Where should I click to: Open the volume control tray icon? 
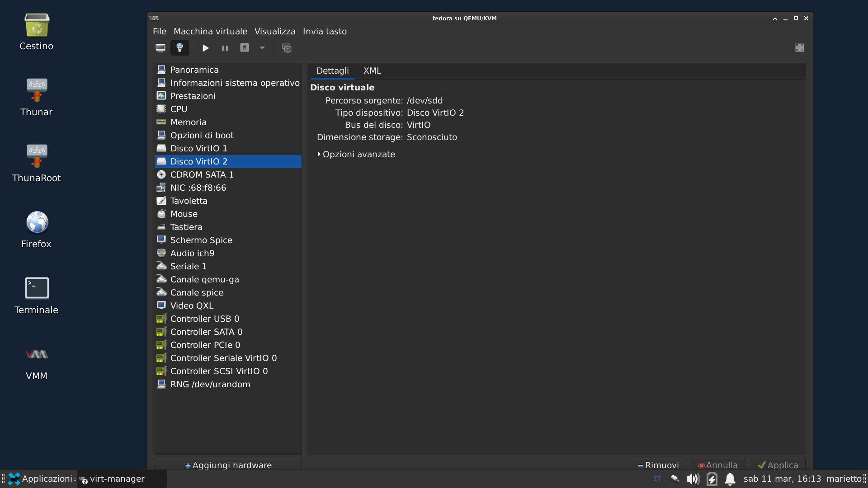coord(693,479)
